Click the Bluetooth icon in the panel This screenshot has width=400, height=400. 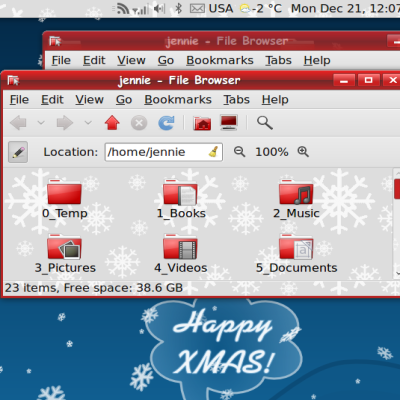tap(178, 8)
